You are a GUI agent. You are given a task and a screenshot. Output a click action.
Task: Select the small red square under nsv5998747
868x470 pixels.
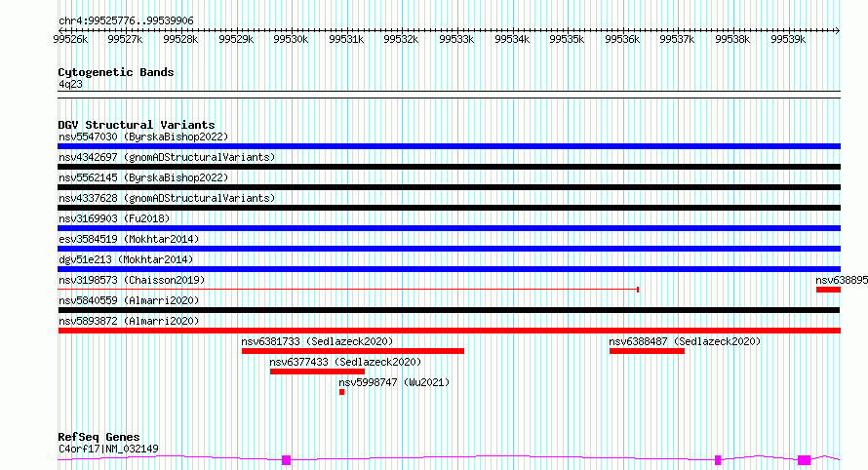(x=341, y=392)
